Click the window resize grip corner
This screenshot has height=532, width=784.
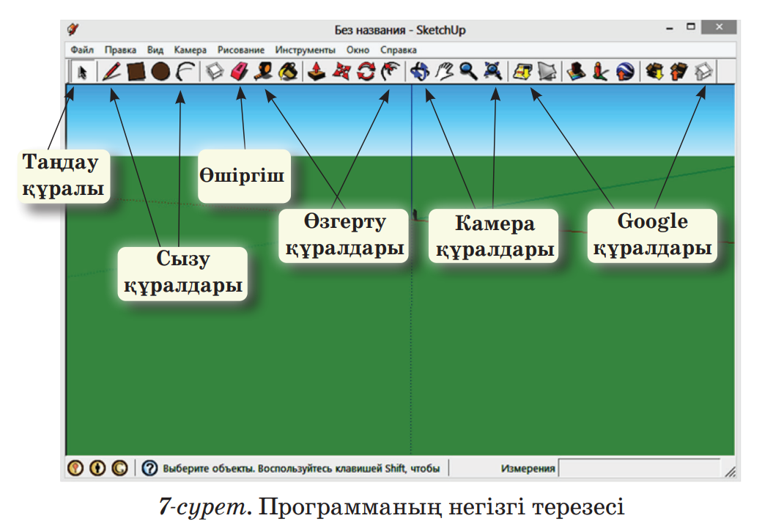(731, 471)
